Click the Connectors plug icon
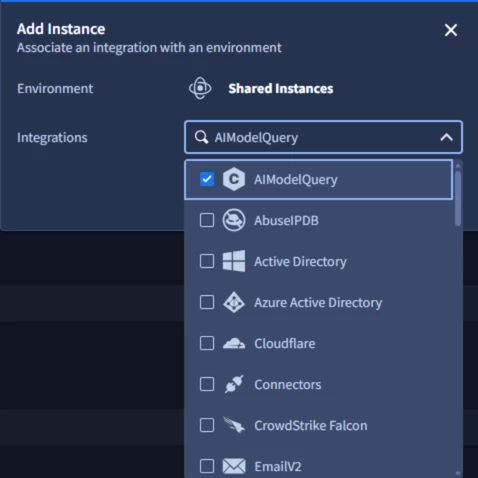478x478 pixels. click(x=234, y=384)
